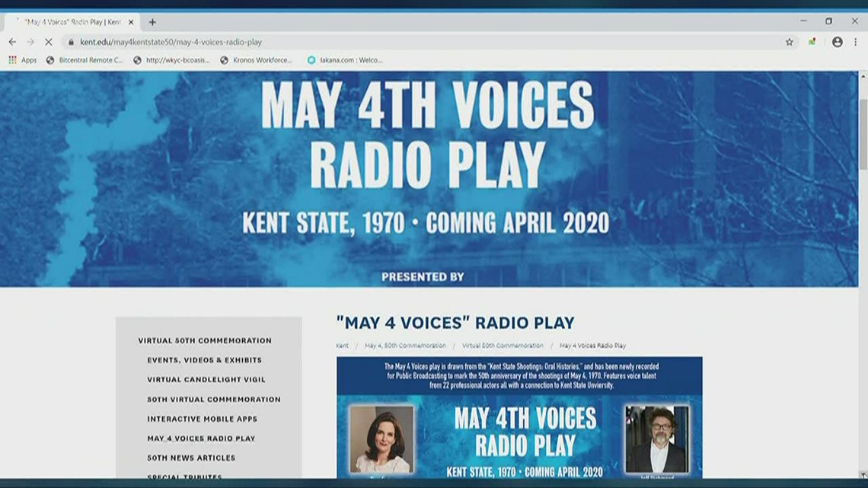
Task: Open 50th Virtual Commemoration sidebar link
Action: coord(214,400)
